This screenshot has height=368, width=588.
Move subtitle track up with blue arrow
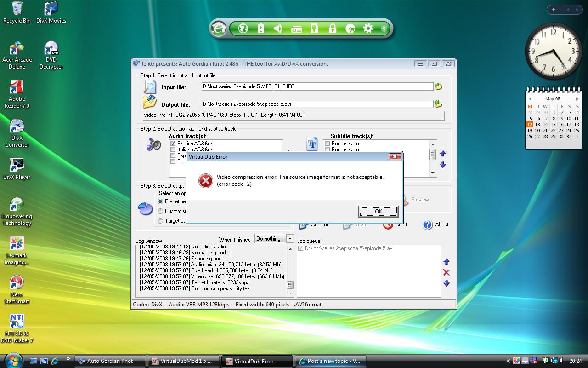coord(443,154)
